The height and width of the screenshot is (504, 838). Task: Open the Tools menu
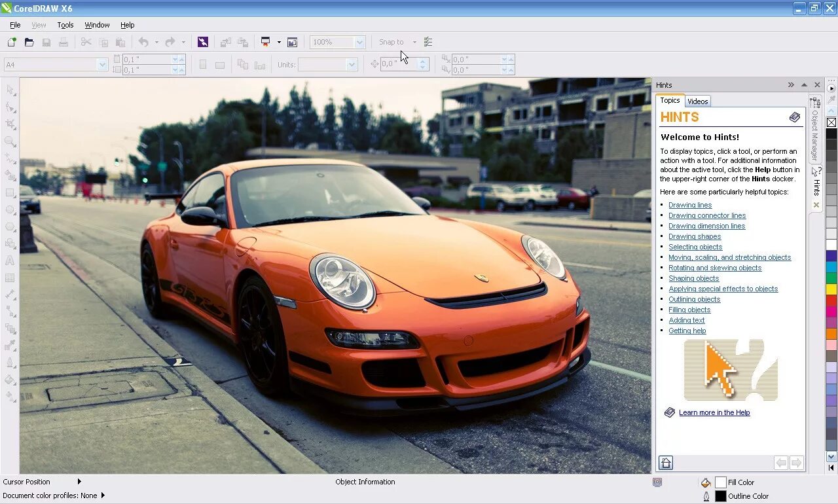coord(65,25)
